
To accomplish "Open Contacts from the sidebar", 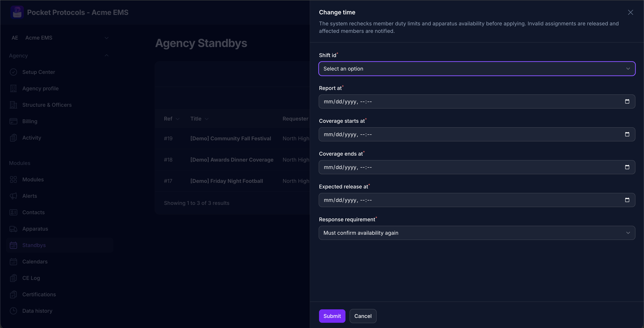I will coord(59,212).
